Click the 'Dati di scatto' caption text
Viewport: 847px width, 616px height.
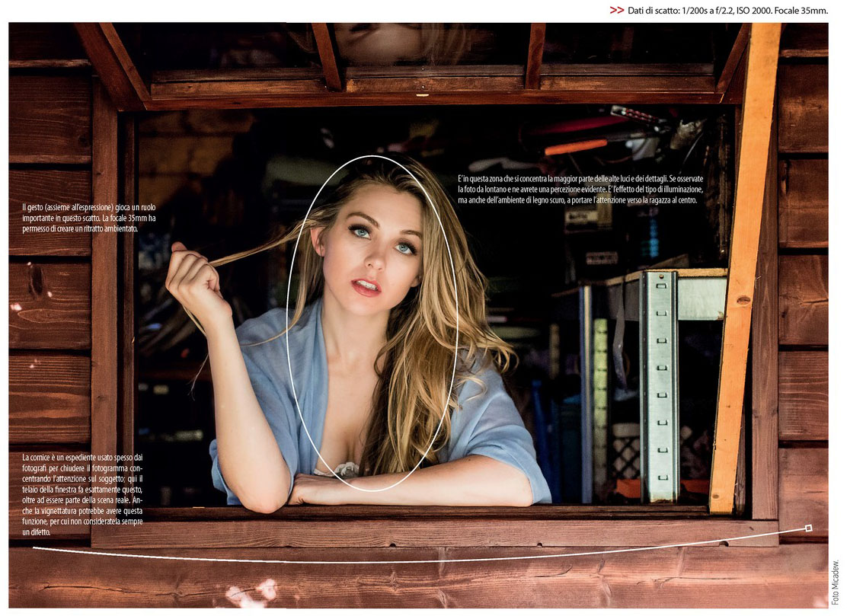point(727,10)
